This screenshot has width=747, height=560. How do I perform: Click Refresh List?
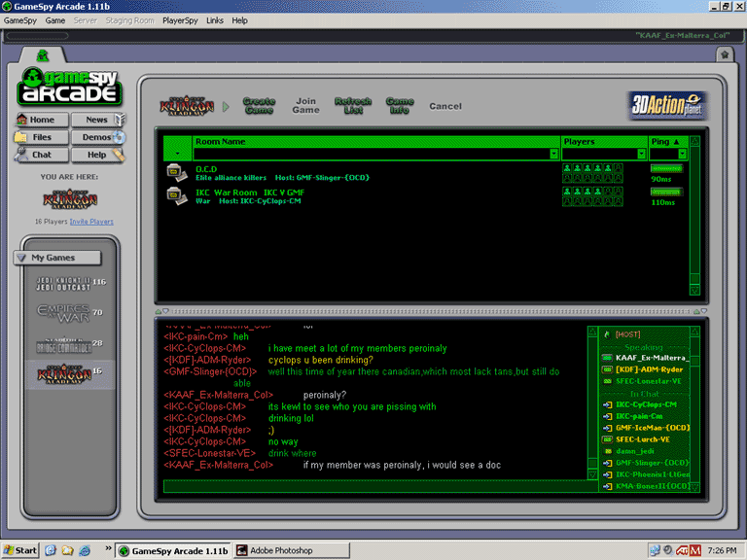[352, 106]
